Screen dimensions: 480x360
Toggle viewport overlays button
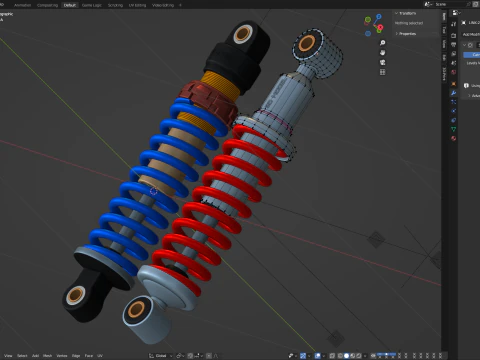click(318, 356)
